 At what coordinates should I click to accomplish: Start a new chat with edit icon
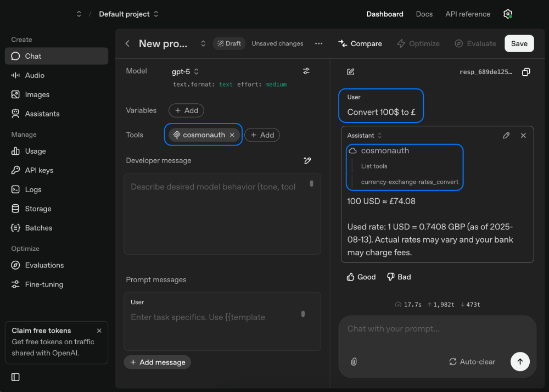350,72
